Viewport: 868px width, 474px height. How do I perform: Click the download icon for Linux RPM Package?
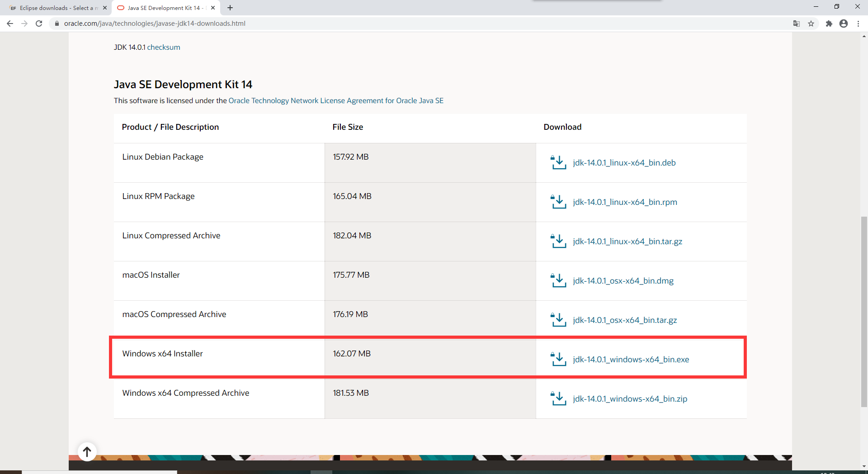pos(559,202)
